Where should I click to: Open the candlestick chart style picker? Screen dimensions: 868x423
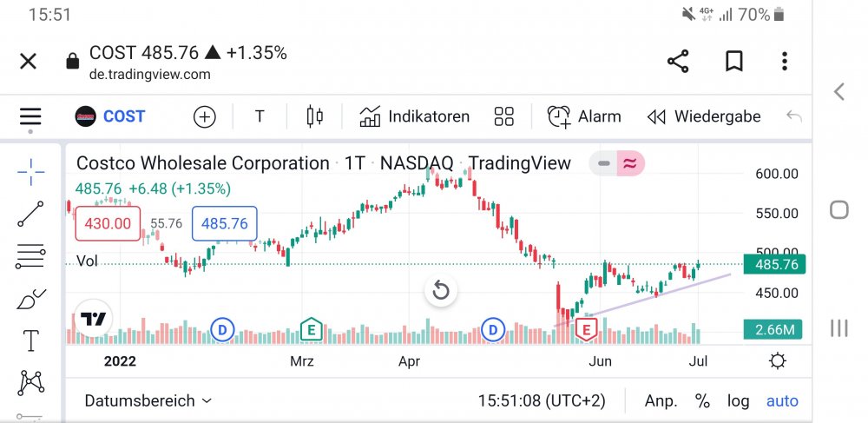coord(314,116)
